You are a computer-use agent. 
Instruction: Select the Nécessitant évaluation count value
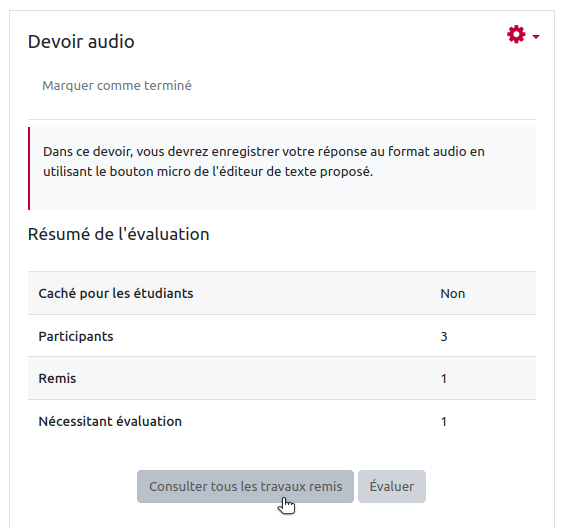pyautogui.click(x=444, y=421)
